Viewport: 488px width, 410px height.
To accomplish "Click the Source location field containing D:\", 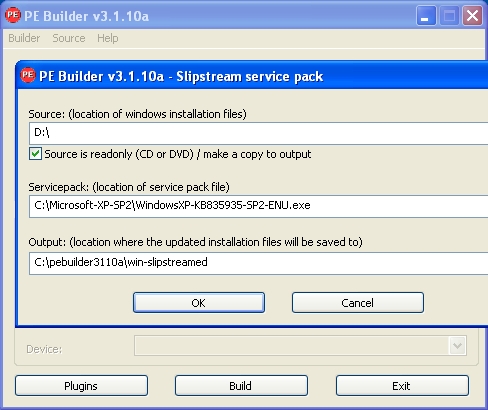I will pyautogui.click(x=258, y=133).
